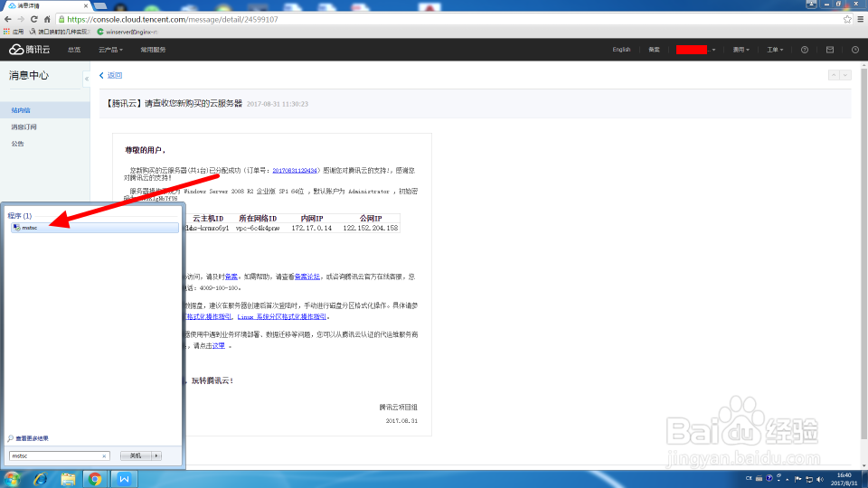Click the 关机 shutdown button
The image size is (868, 488).
click(136, 455)
